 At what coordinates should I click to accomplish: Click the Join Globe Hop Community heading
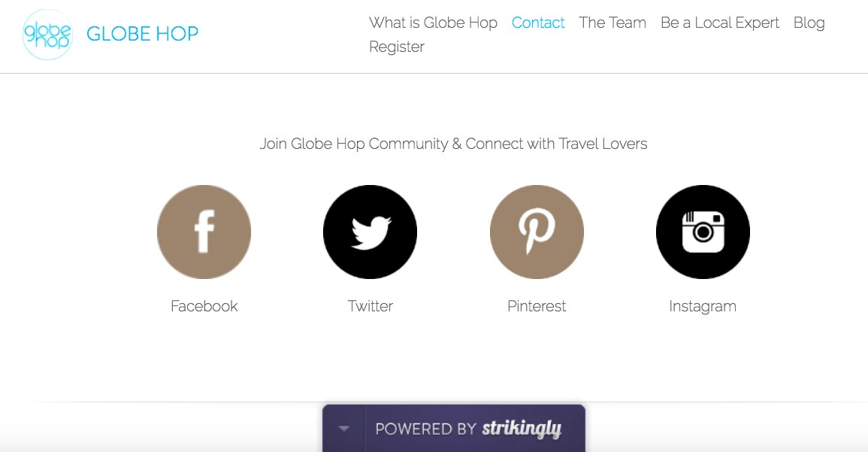[453, 144]
